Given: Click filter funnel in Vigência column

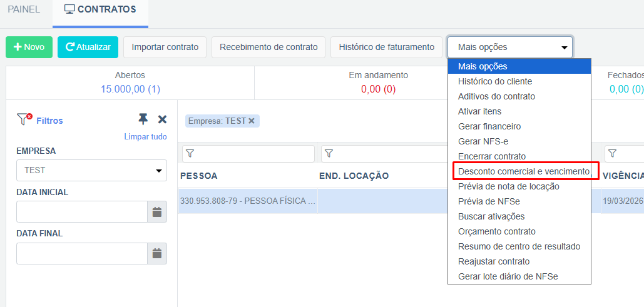Looking at the screenshot, I should [x=613, y=153].
